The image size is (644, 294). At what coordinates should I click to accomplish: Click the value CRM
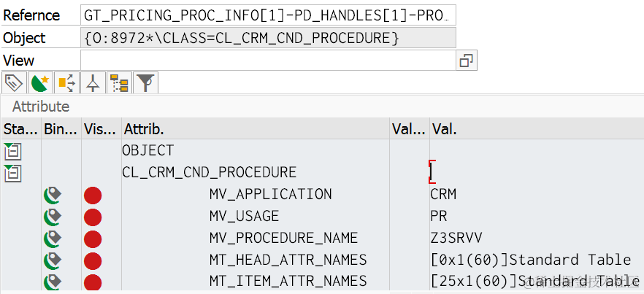[x=443, y=195]
